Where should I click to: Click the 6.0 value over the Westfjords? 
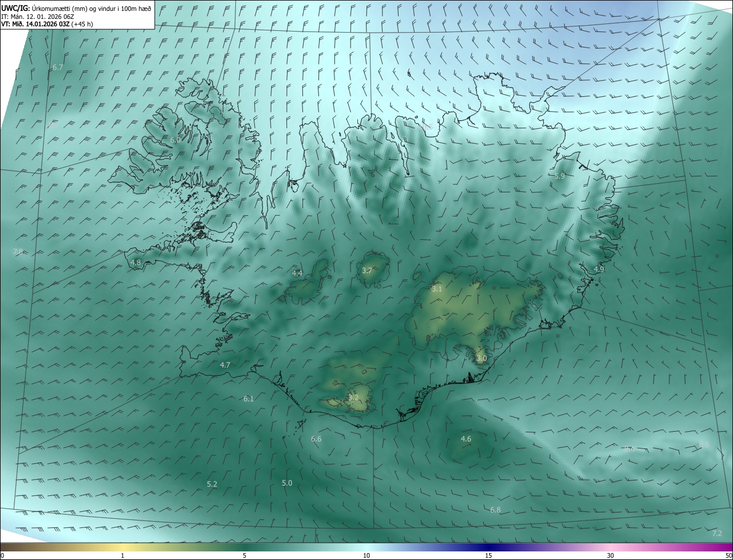tap(176, 140)
